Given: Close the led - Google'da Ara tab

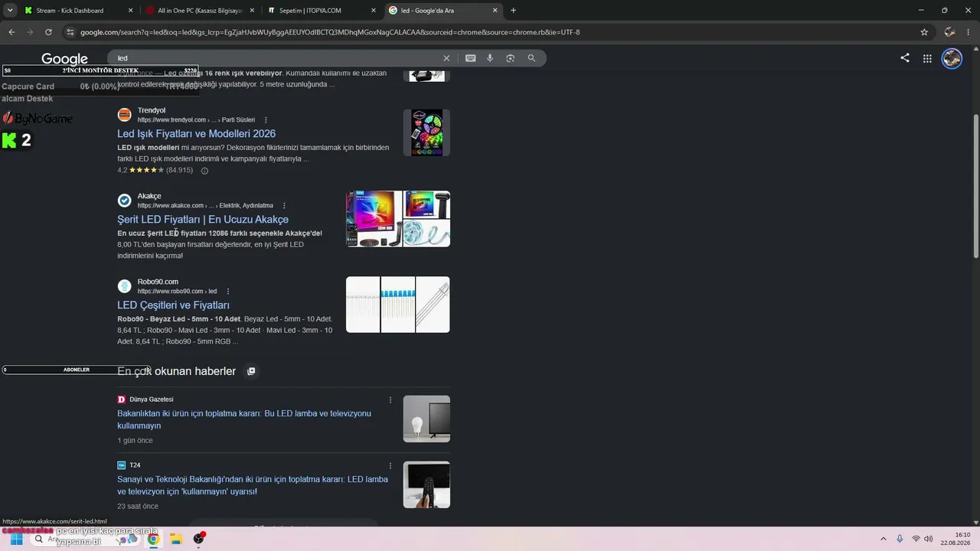Looking at the screenshot, I should [495, 11].
